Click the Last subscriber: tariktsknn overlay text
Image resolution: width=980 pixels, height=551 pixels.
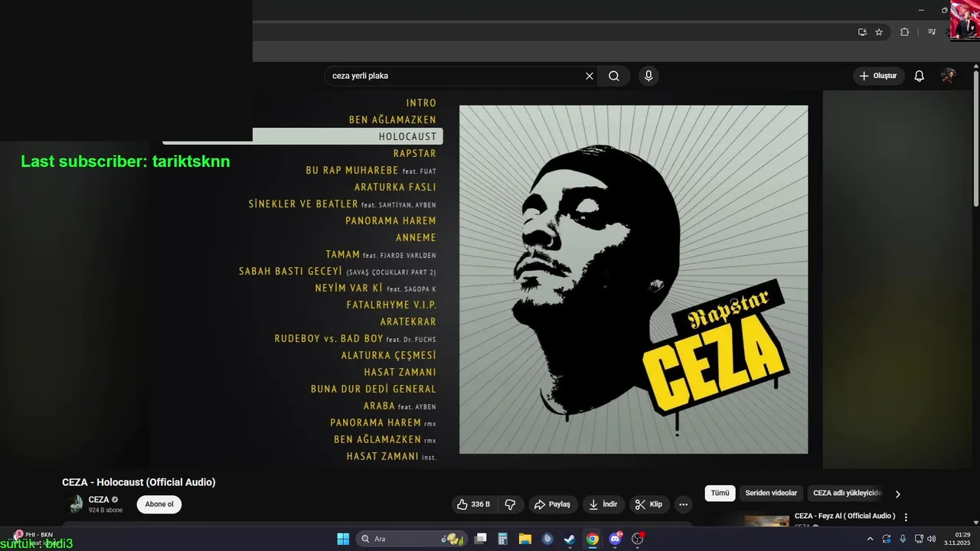[126, 161]
